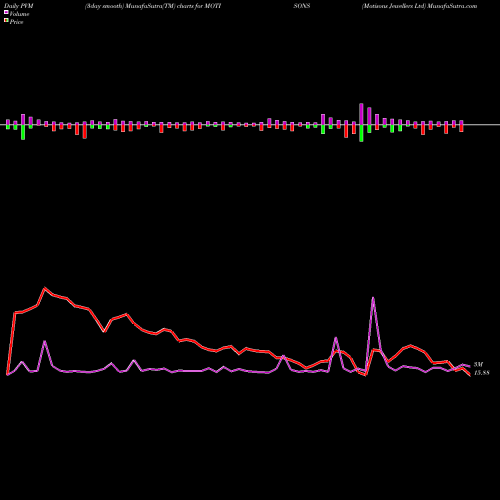Click the Volume legend color swatch

[6, 13]
